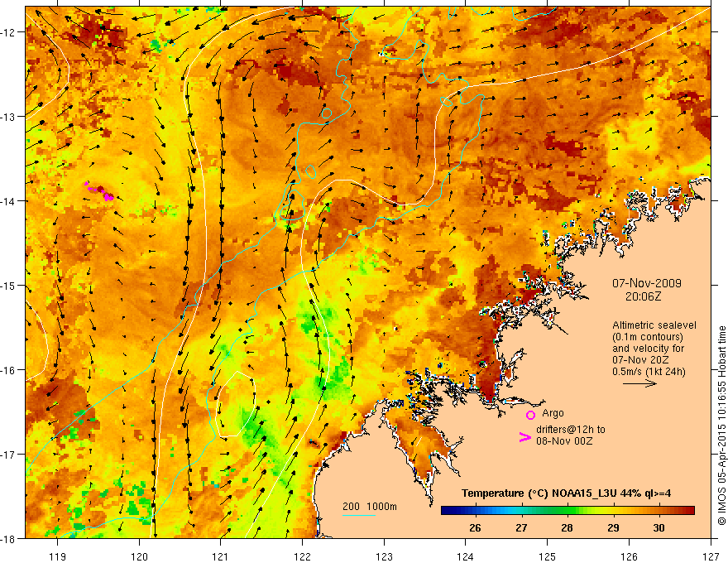Click the longitude axis label 123
This screenshot has height=563, width=728.
384,556
